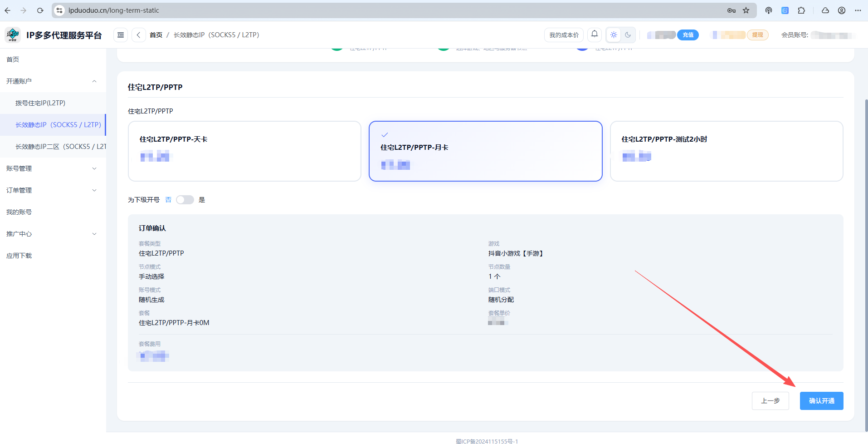Screen dimensions: 868x444
Task: Click the 会员账号 label in header
Action: (x=795, y=35)
